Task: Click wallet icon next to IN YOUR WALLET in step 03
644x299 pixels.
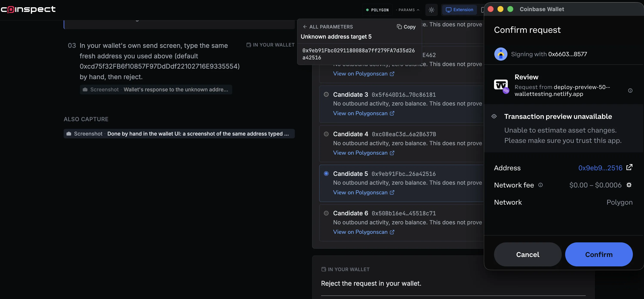Action: tap(249, 45)
